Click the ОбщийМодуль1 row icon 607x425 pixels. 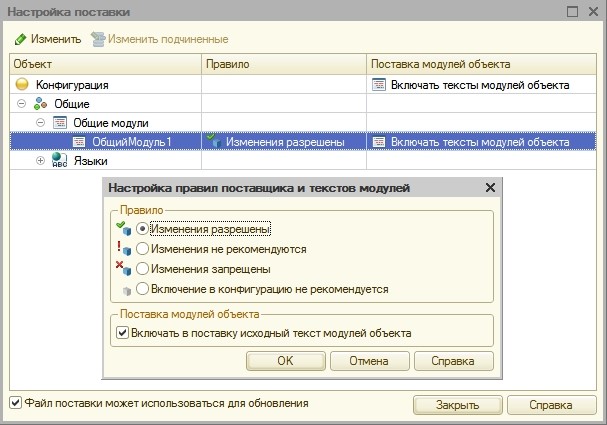[x=79, y=142]
